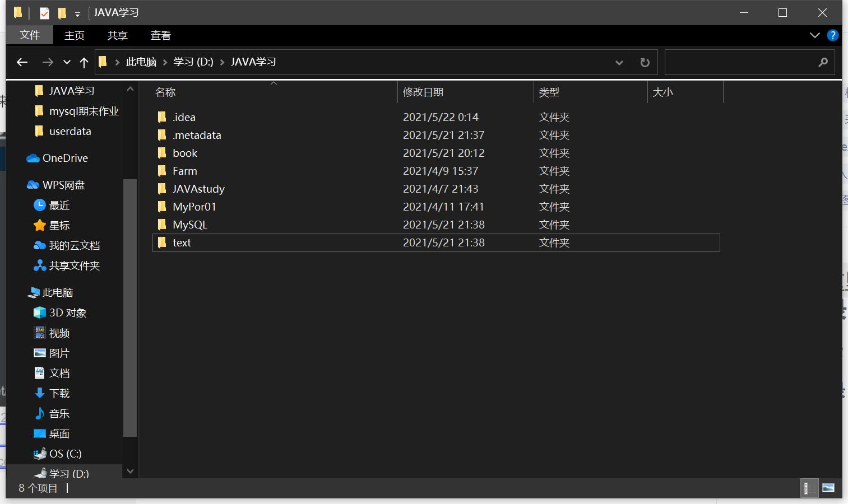Open 下载 downloads folder
This screenshot has width=848, height=504.
pyautogui.click(x=59, y=393)
